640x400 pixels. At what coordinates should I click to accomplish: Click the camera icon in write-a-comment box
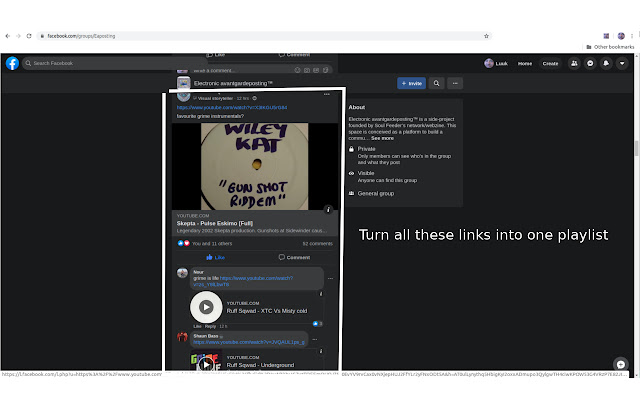(x=307, y=70)
